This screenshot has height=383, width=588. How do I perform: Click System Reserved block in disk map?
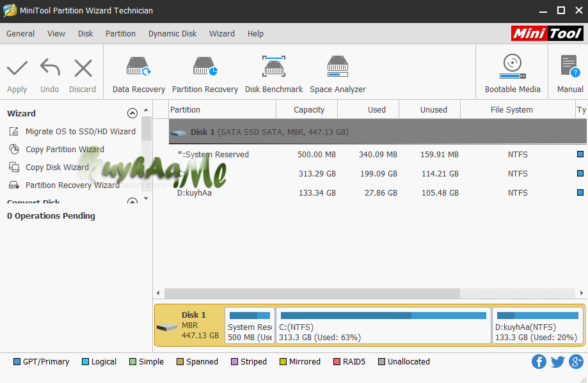(x=250, y=325)
